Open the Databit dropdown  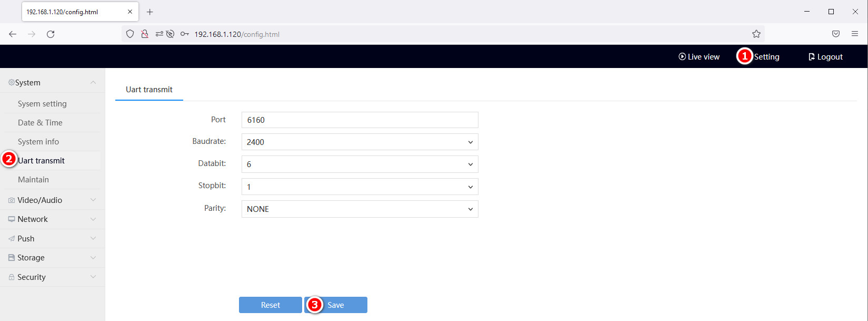tap(360, 164)
